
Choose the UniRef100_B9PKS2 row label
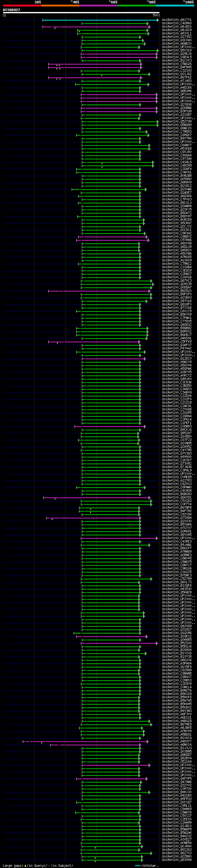click(x=176, y=332)
